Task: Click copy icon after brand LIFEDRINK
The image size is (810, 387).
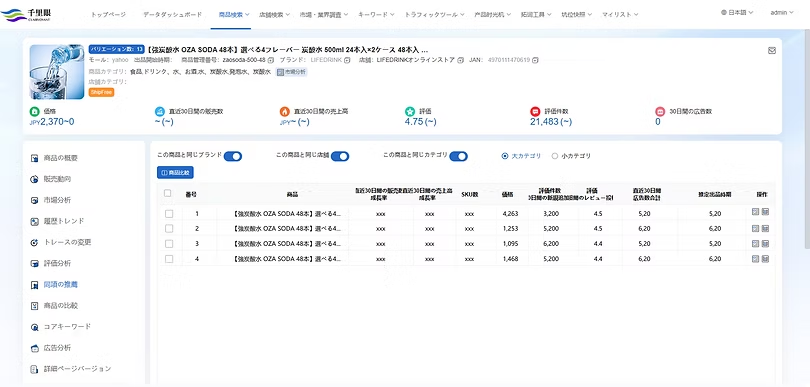Action: [x=347, y=60]
